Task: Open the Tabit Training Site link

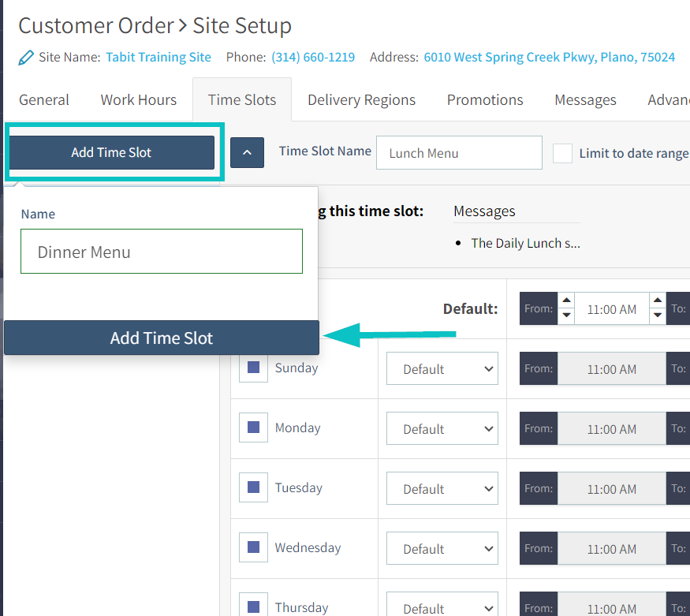Action: click(159, 58)
